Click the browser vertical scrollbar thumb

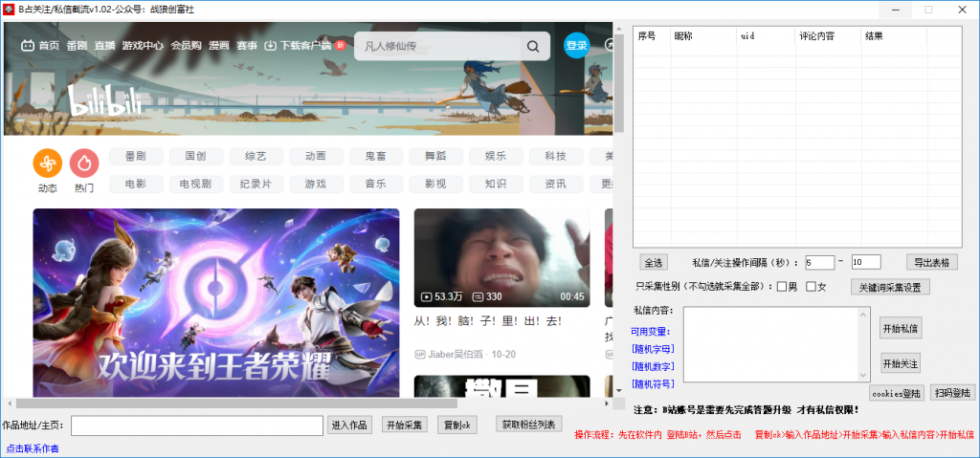click(x=619, y=82)
